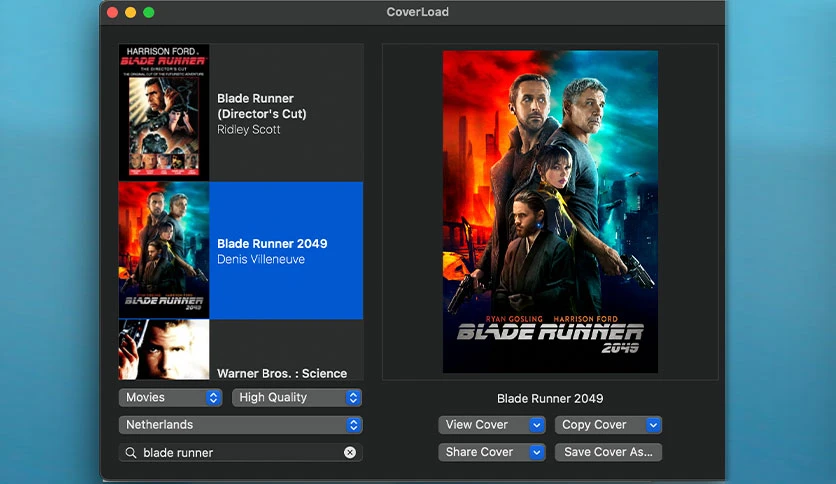Click the Save Cover As... button
836x484 pixels.
pos(608,452)
